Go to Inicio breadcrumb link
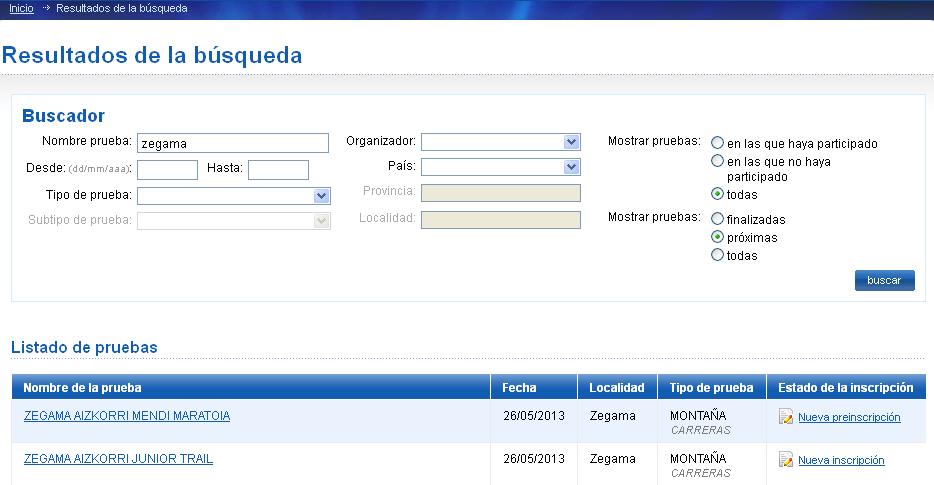Viewport: 934px width, 485px height. point(21,8)
